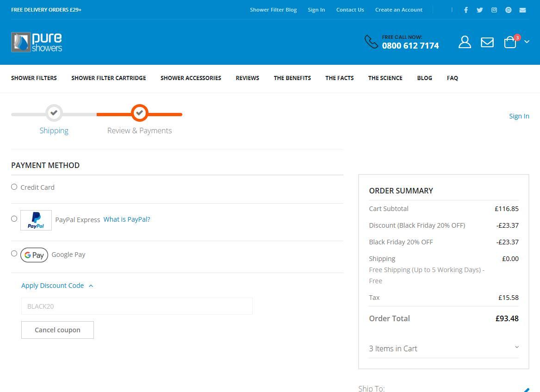
Task: Open the What is PayPal? link
Action: [126, 219]
